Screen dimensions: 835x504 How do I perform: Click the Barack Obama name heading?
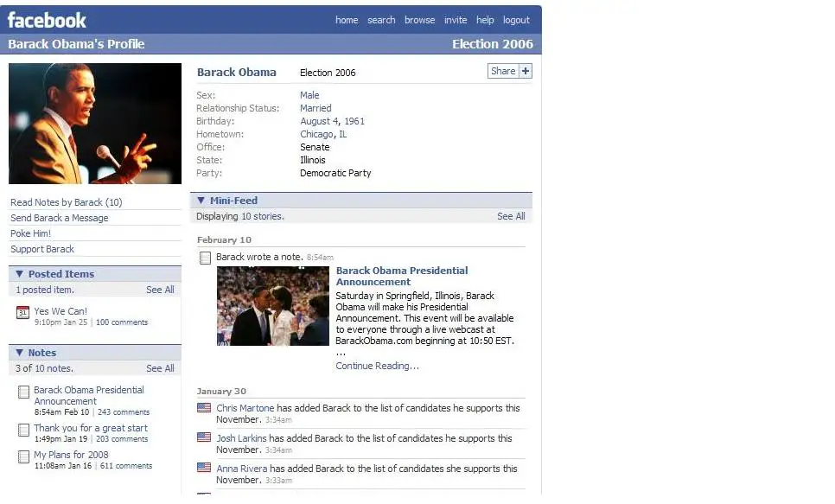(x=237, y=73)
